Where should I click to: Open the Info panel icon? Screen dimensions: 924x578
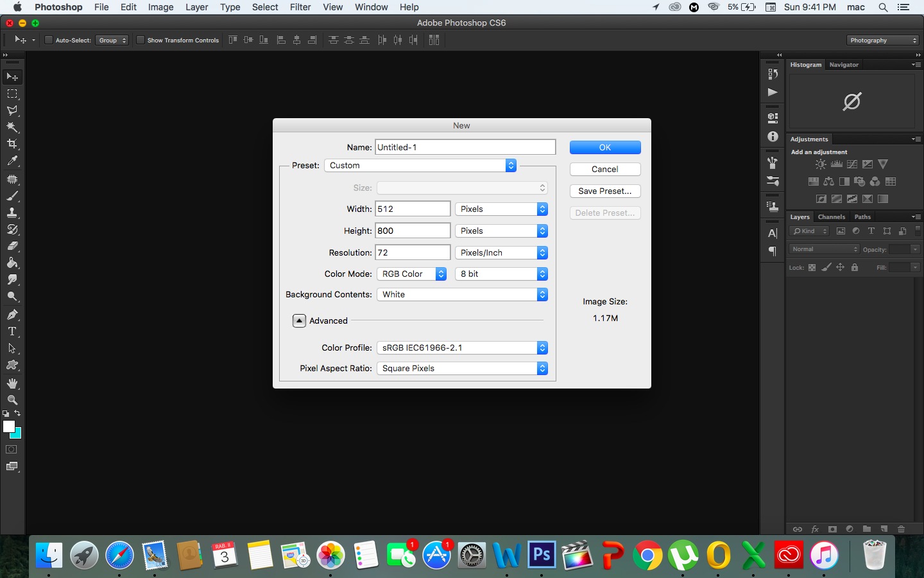[x=773, y=136]
